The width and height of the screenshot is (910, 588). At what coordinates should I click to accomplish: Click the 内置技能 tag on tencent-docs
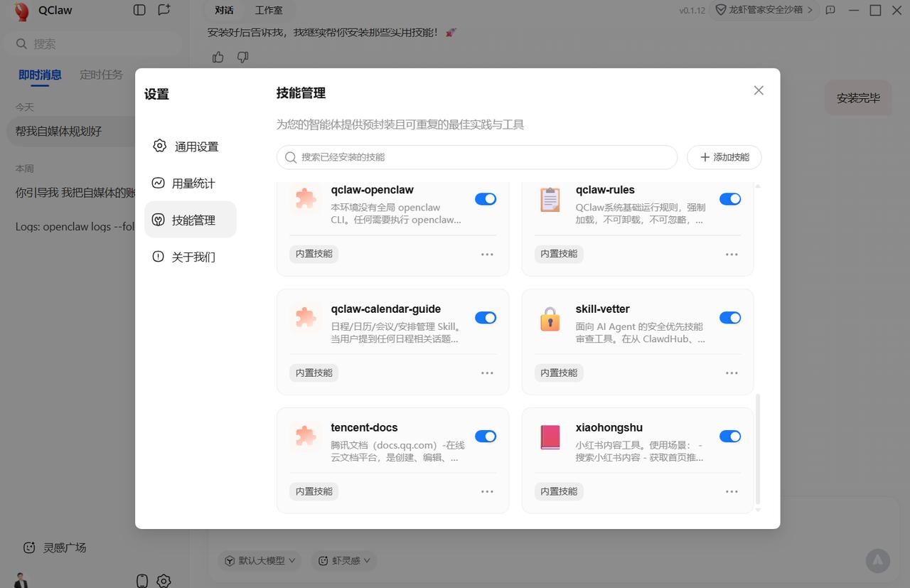(x=314, y=491)
